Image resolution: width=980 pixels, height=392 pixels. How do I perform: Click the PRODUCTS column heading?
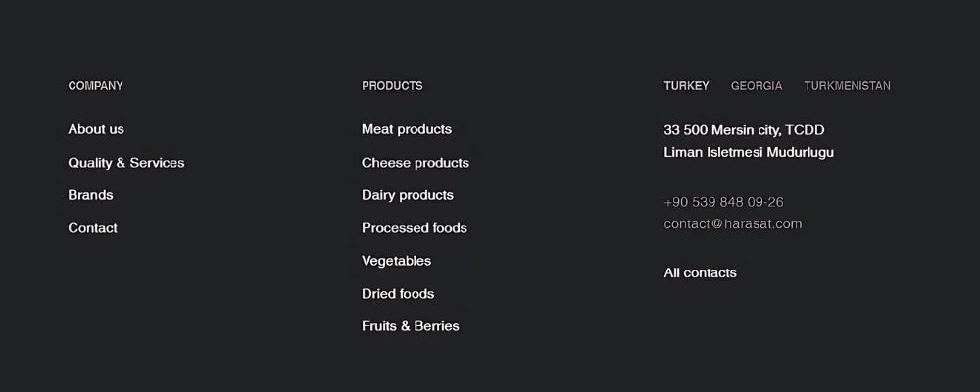[x=392, y=86]
